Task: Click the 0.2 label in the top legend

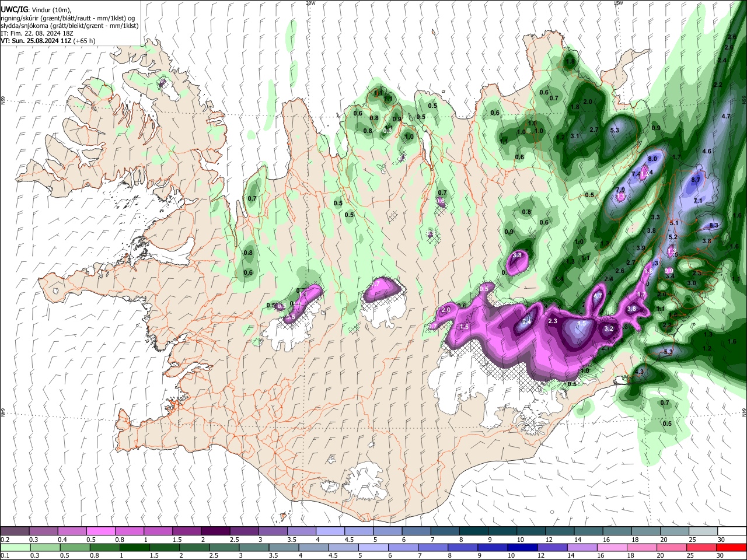Action: [5, 540]
